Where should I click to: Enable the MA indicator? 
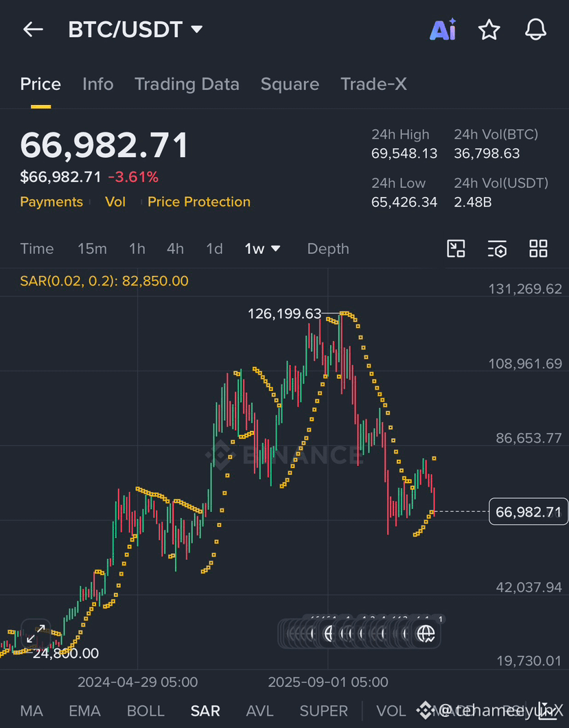(32, 711)
